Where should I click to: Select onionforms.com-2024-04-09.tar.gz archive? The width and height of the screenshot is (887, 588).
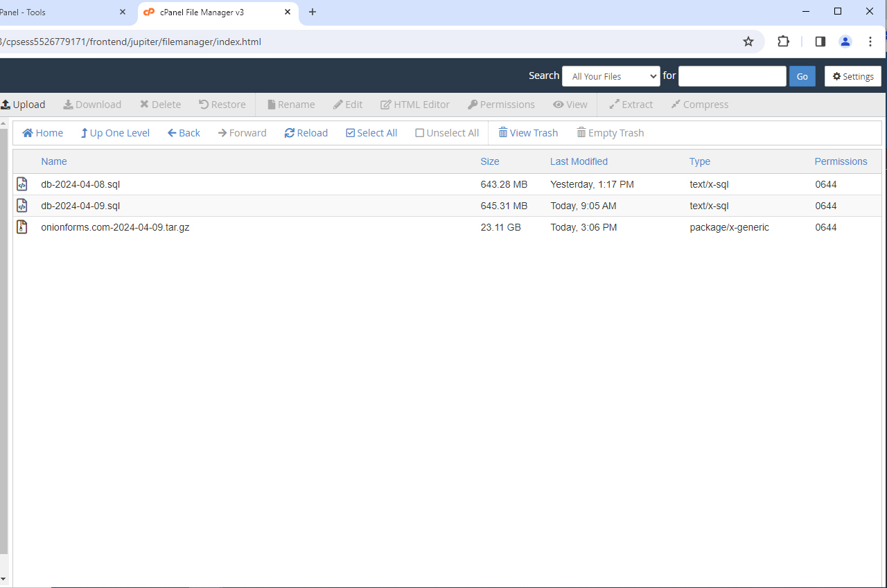click(115, 227)
